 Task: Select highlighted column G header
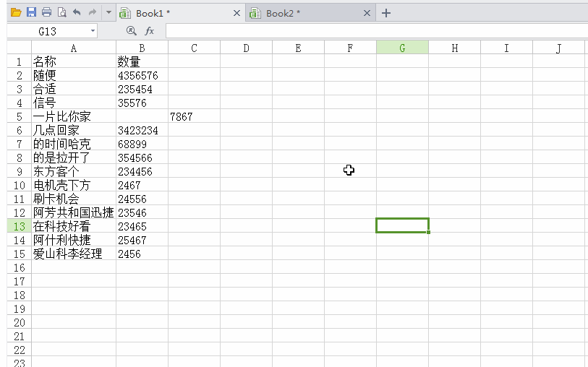[402, 48]
